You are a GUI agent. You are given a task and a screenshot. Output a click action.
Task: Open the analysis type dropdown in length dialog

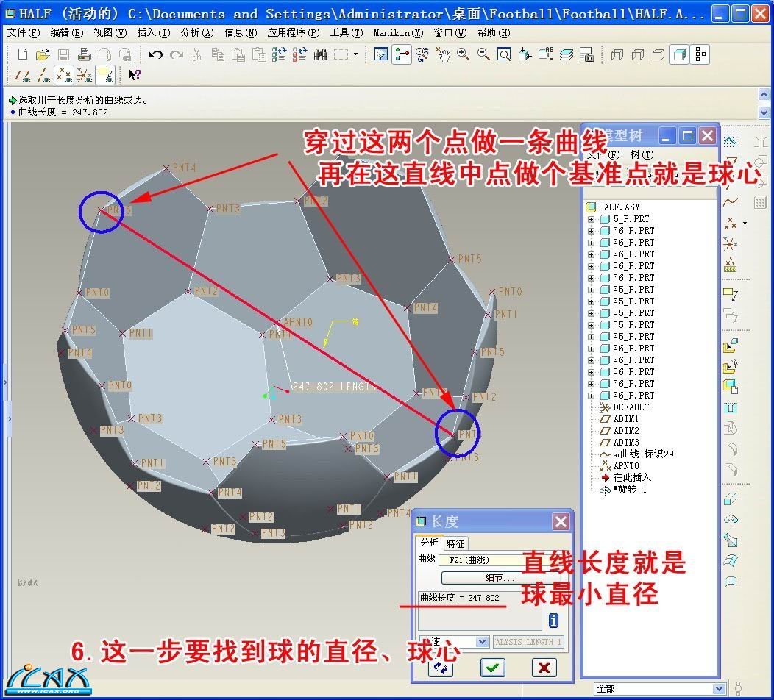[x=482, y=642]
